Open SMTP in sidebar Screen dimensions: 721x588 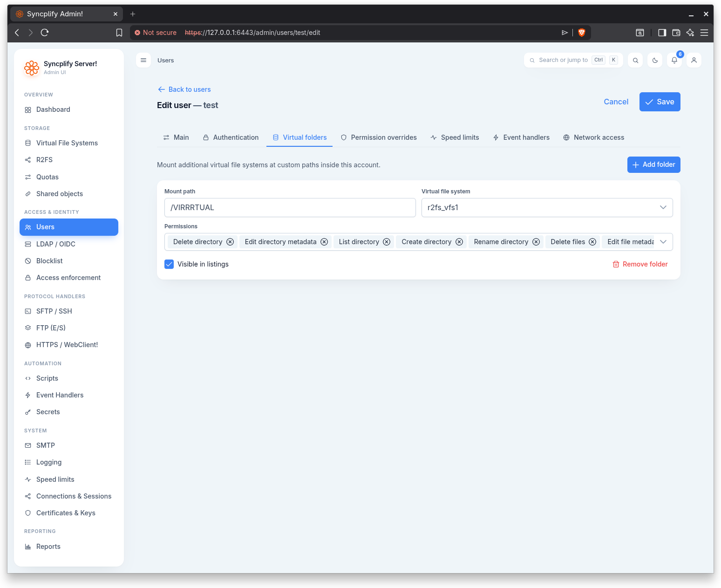coord(69,445)
